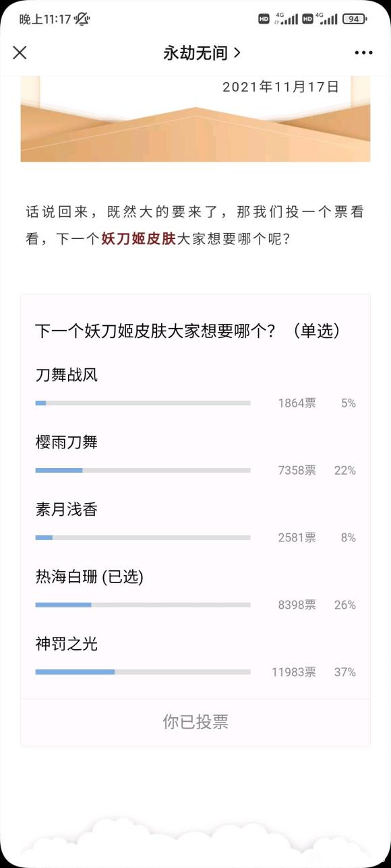Select the 刀舞战风 poll option
The width and height of the screenshot is (391, 868).
pos(195,389)
